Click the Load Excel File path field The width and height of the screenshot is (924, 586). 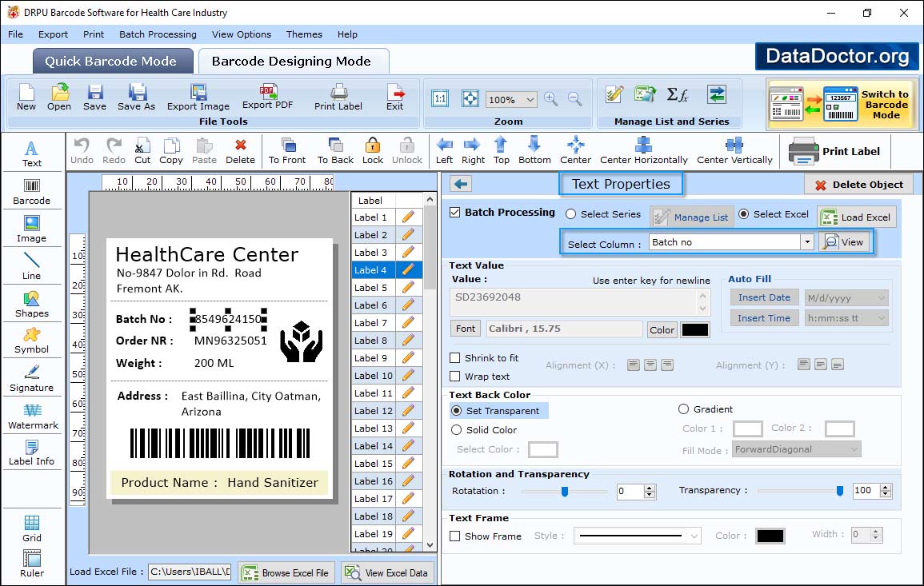(x=189, y=572)
